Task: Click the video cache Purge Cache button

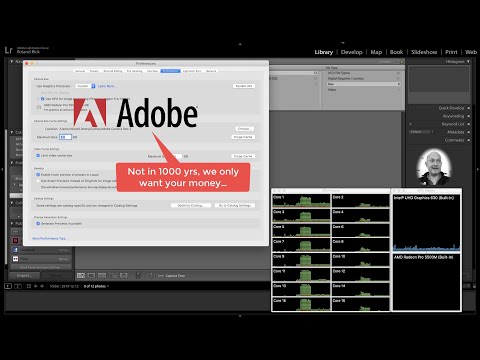Action: (x=243, y=156)
